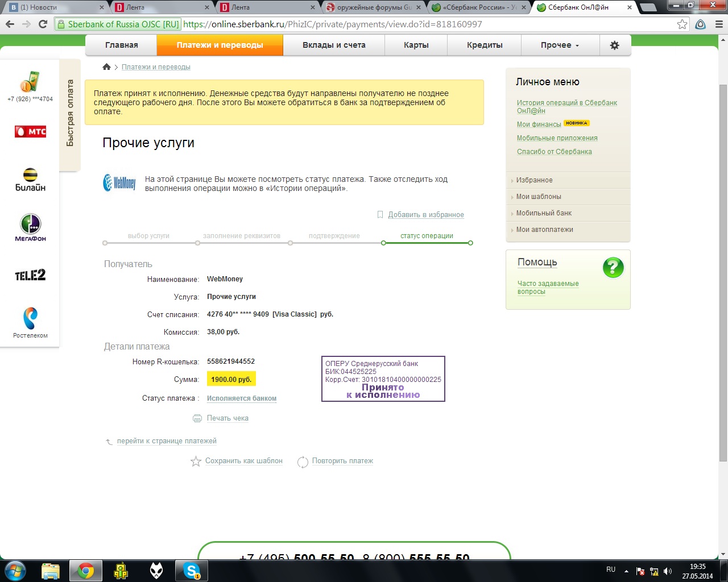Click перейти к странице платежей link
This screenshot has width=728, height=582.
click(167, 441)
